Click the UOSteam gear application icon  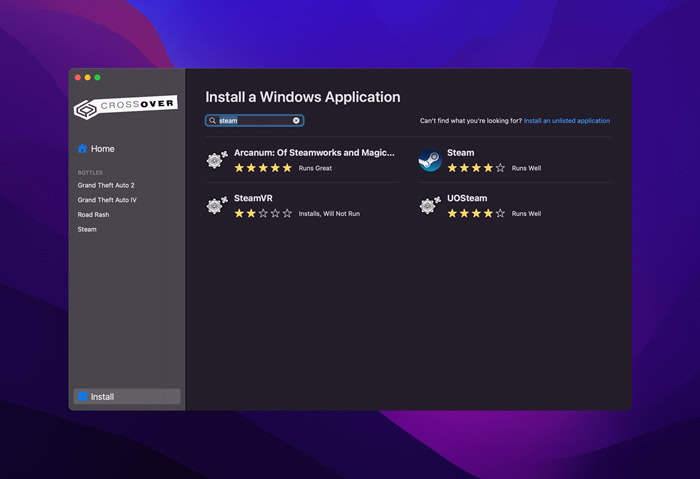(430, 205)
